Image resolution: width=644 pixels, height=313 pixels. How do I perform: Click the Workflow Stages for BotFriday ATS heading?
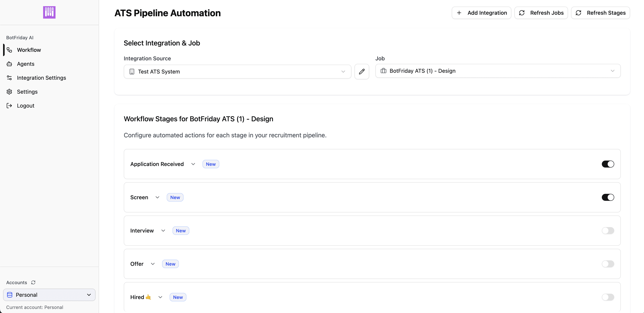coord(198,119)
